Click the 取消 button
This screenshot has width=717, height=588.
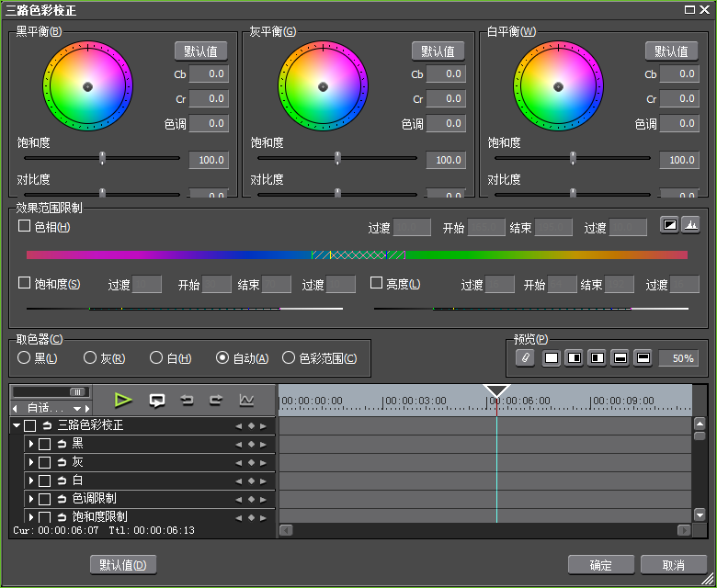674,564
